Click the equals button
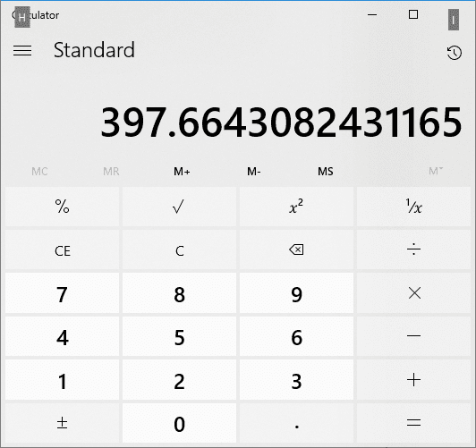 click(x=413, y=423)
